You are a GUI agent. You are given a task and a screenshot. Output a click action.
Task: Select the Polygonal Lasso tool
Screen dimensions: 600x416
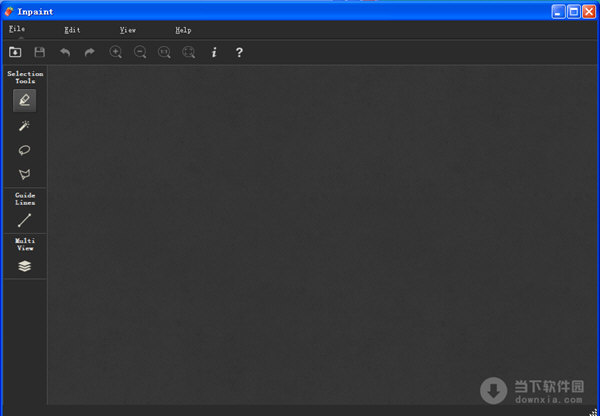click(24, 174)
